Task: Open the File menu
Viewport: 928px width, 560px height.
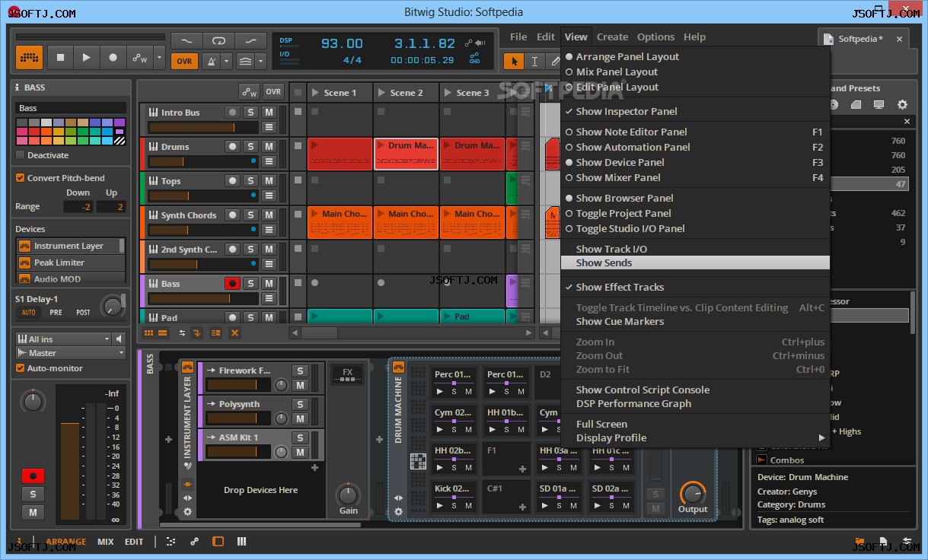Action: 518,37
